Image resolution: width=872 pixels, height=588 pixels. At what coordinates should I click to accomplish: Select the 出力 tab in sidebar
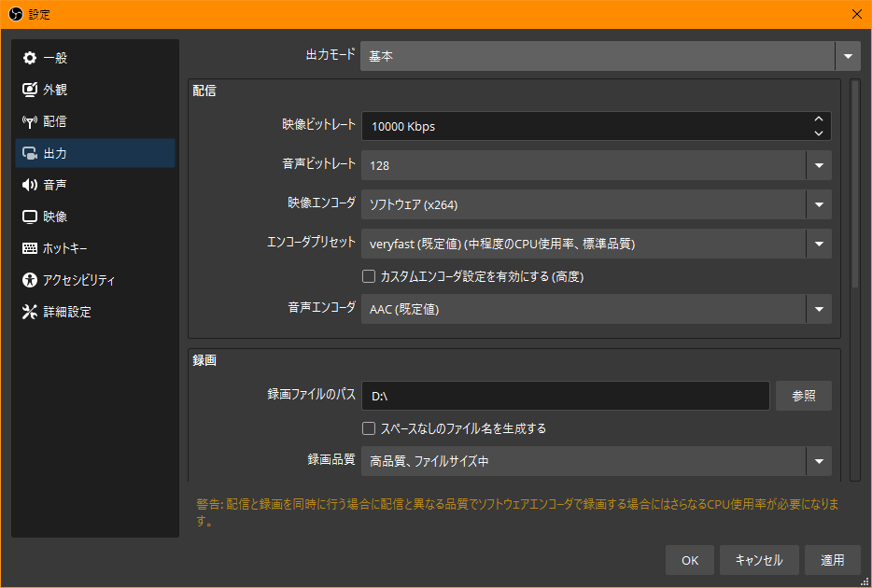[x=94, y=154]
